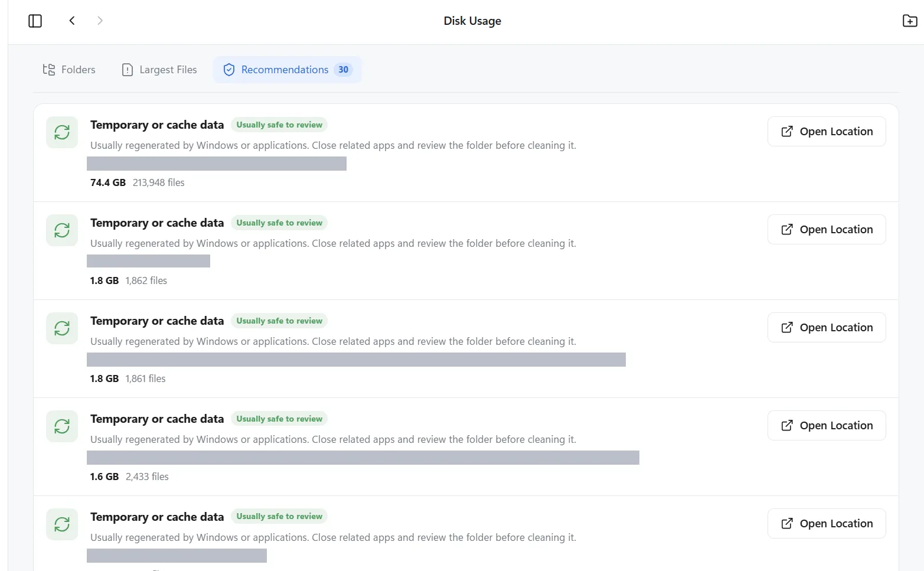
Task: Click the refresh icon beside the 1,861 files item
Action: point(62,328)
